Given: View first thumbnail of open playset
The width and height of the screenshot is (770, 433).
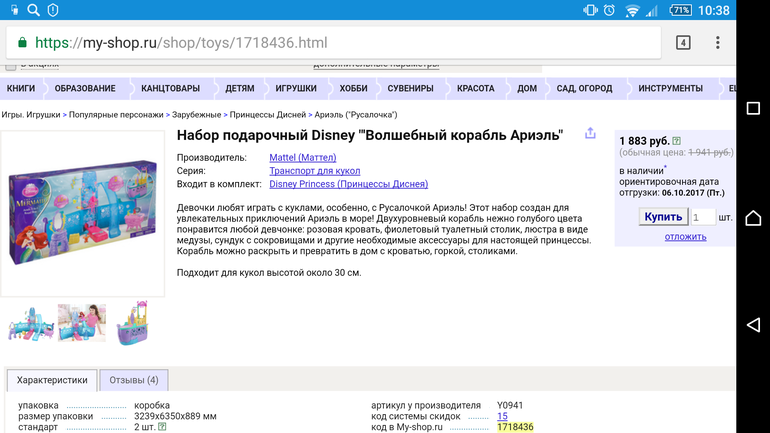Looking at the screenshot, I should 31,324.
